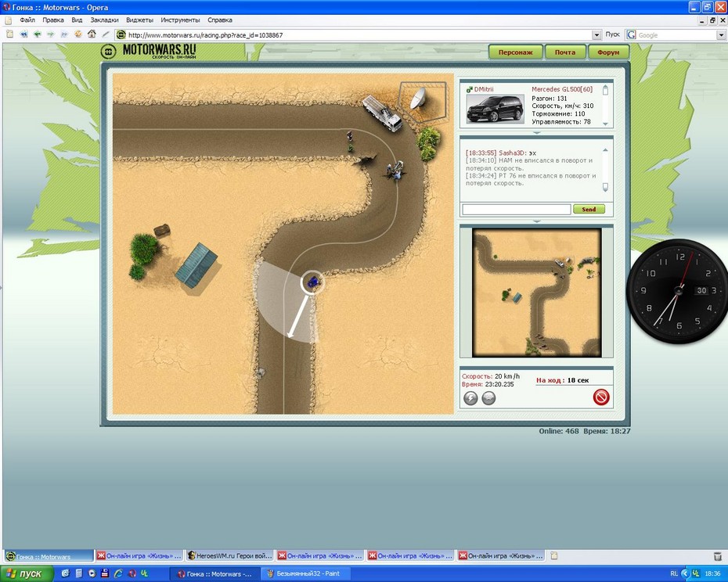Switch to the HeroesWM.ru tab
728x582 pixels.
click(229, 556)
